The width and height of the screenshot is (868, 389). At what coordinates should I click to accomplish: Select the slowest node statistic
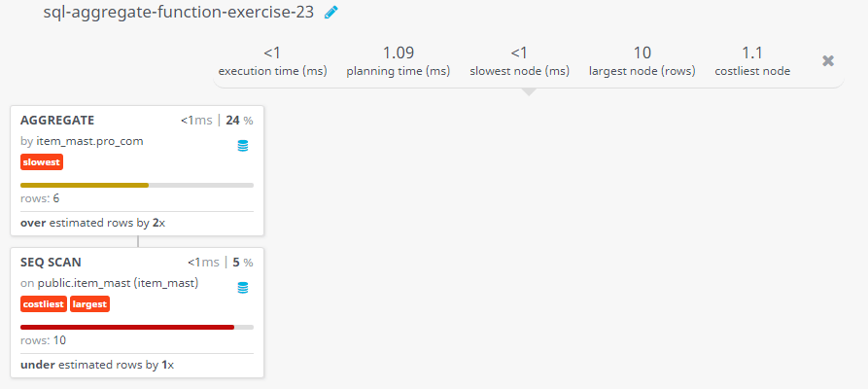(x=519, y=61)
